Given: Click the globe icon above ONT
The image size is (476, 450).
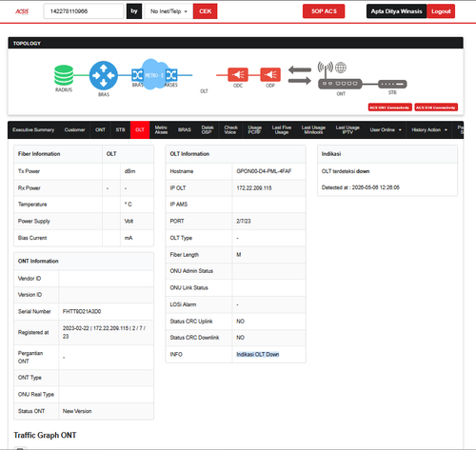Looking at the screenshot, I should 341,68.
